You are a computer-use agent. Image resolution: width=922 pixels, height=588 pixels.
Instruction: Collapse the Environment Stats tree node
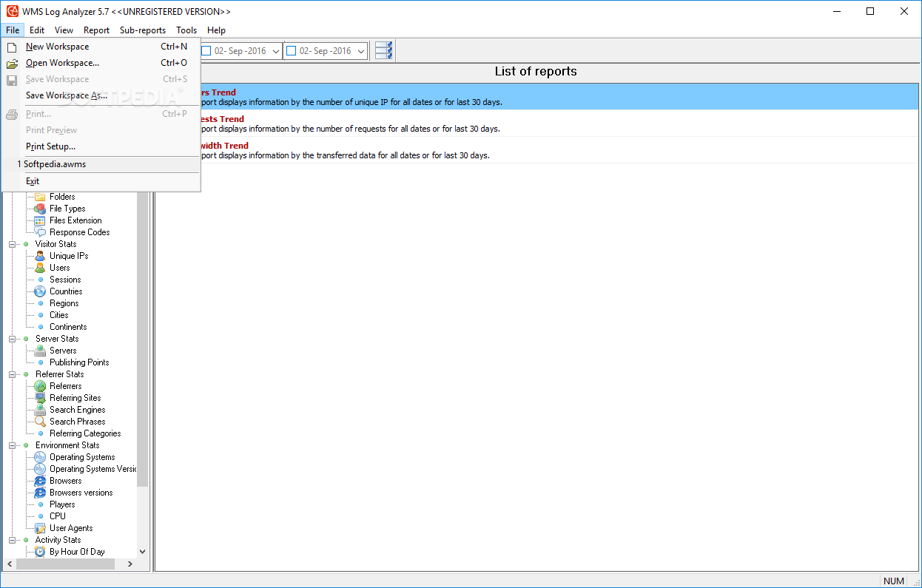coord(13,445)
